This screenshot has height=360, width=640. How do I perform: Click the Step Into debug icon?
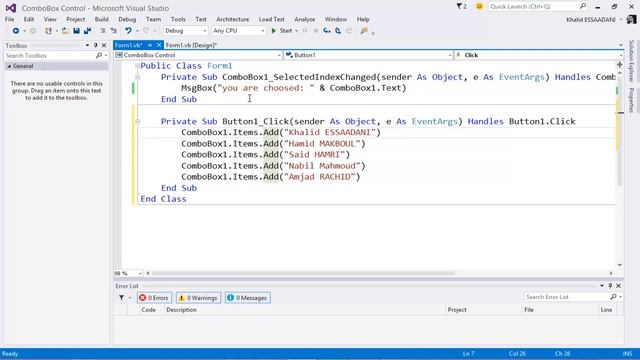tap(327, 31)
